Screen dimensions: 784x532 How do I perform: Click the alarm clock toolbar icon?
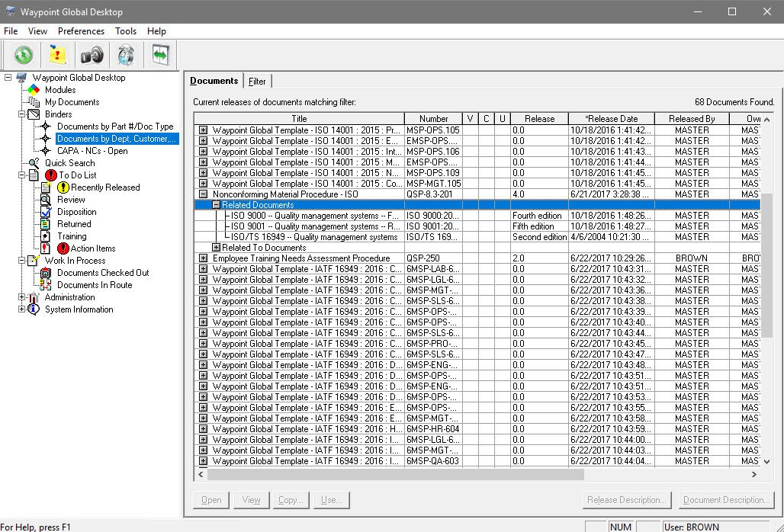(126, 55)
